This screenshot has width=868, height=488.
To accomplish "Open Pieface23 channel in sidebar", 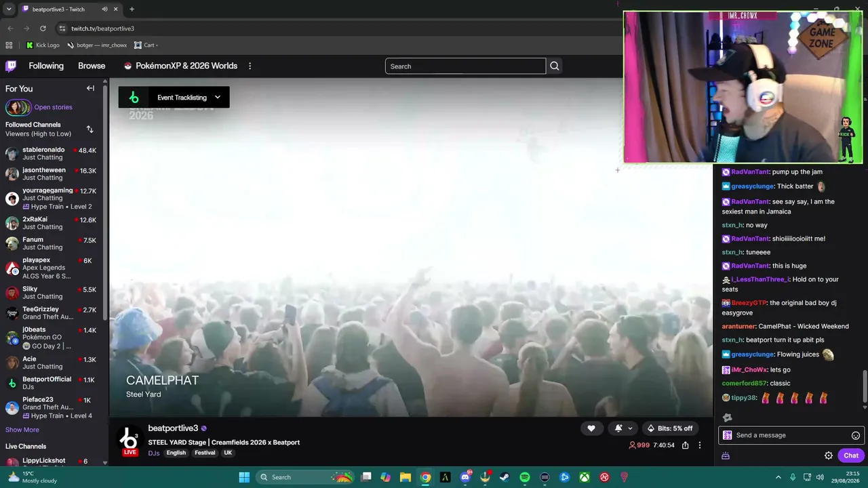I will click(51, 407).
